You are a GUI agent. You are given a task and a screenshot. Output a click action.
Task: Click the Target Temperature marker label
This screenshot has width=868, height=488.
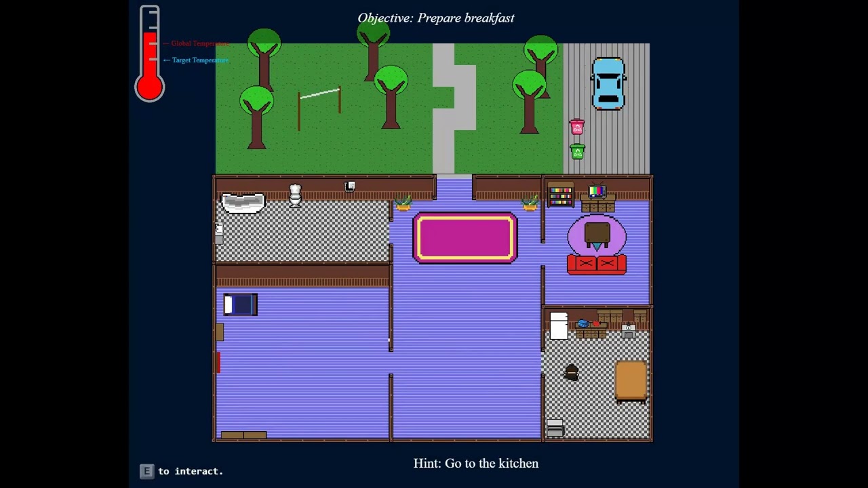coord(196,60)
